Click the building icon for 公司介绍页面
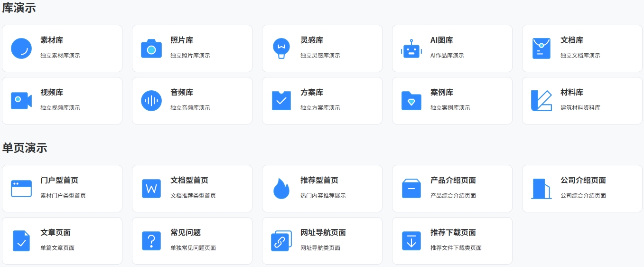Image resolution: width=644 pixels, height=267 pixels. 541,189
